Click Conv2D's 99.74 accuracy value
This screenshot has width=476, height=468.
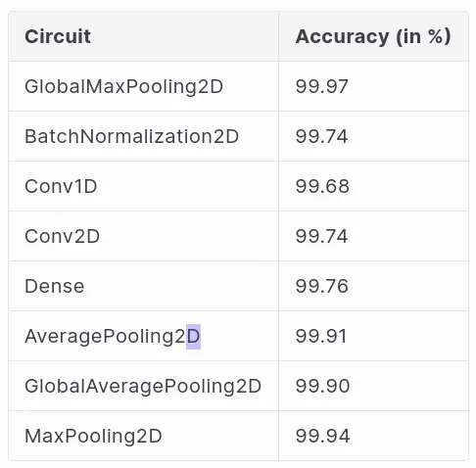click(321, 236)
